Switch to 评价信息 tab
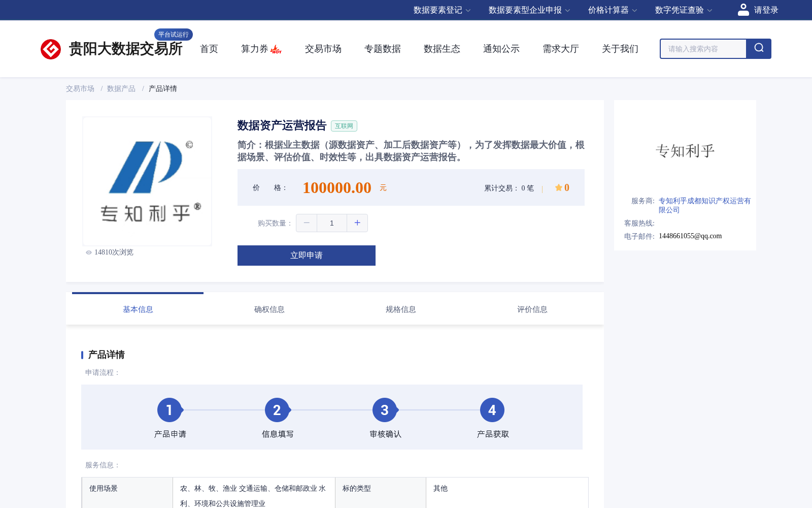 pyautogui.click(x=532, y=309)
